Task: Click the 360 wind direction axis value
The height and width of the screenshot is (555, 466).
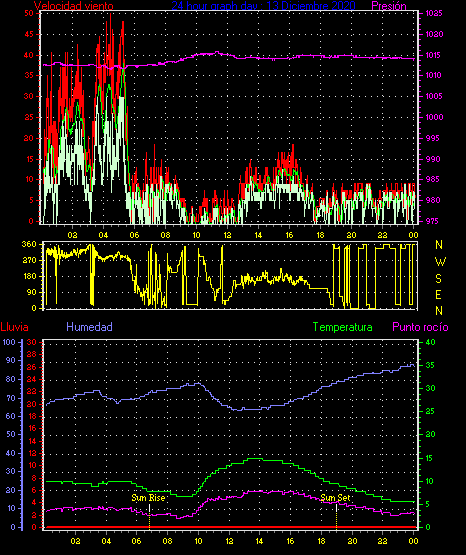Action: coord(29,244)
